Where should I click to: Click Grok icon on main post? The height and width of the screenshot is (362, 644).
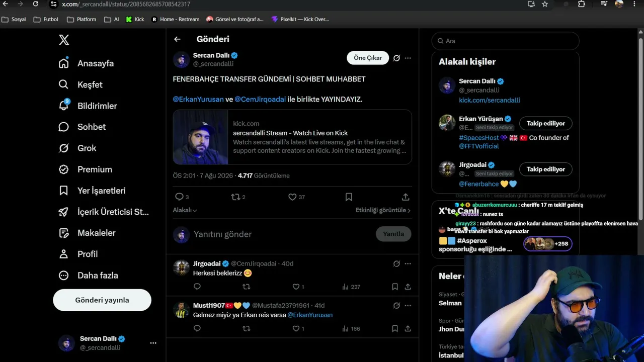[396, 58]
